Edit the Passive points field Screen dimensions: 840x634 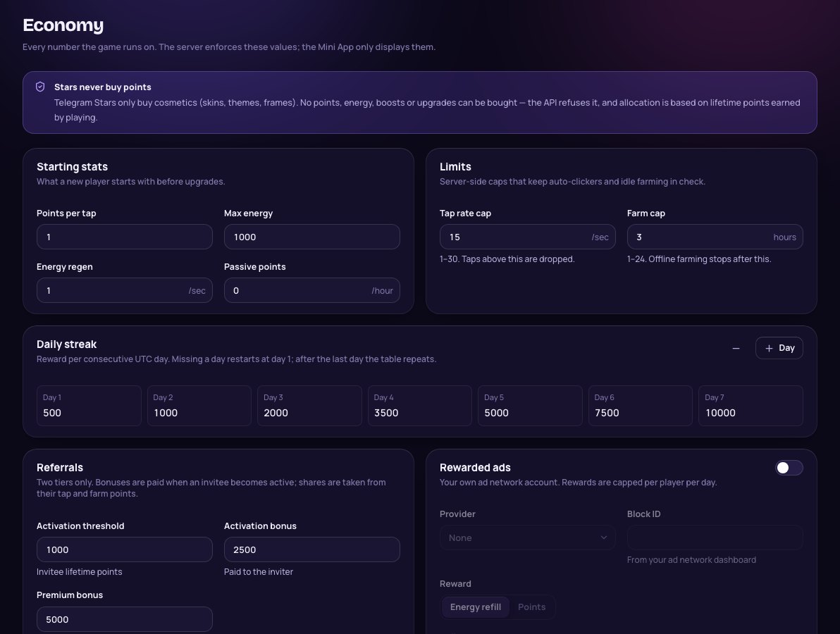311,290
